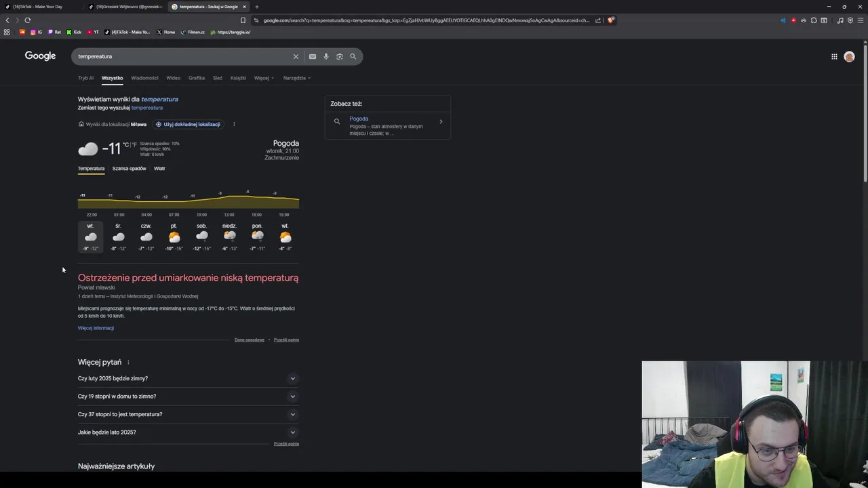
Task: Expand 'Jakie będzie lato 2025?'
Action: pyautogui.click(x=189, y=432)
